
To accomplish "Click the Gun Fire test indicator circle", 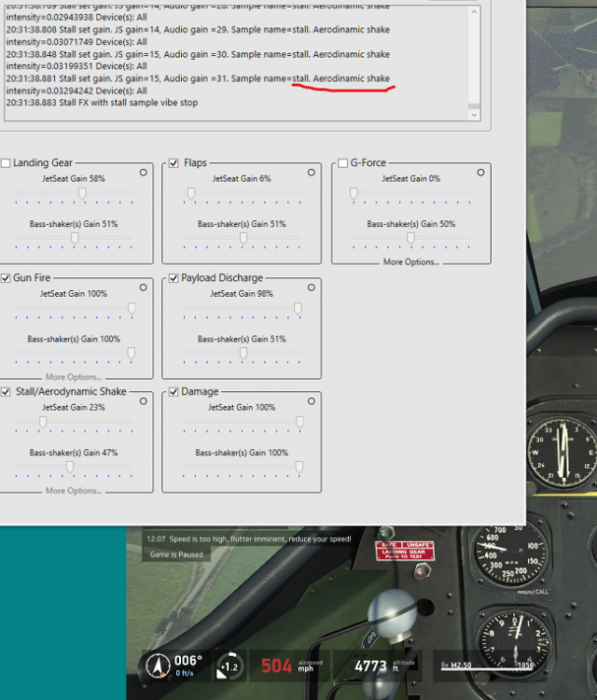I will (x=144, y=287).
